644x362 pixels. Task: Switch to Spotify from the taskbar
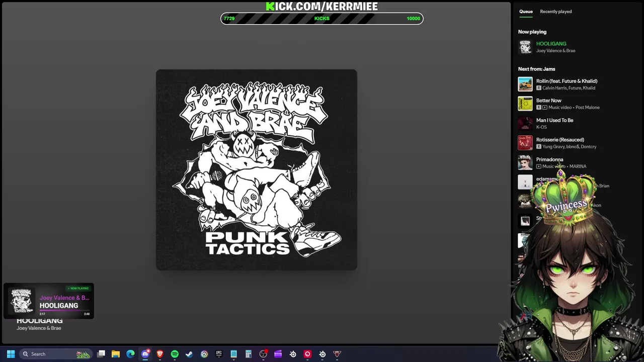175,354
